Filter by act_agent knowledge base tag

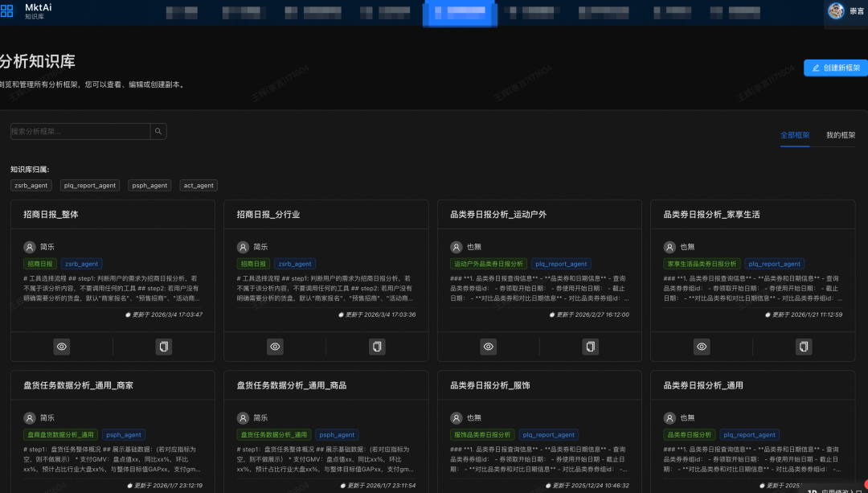pyautogui.click(x=199, y=185)
